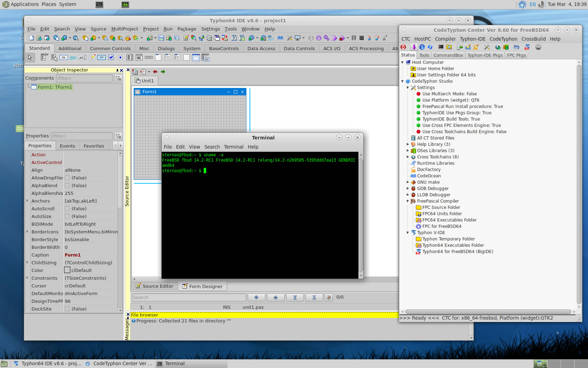588x368 pixels.
Task: Toggle the DockSite property checkbox
Action: [67, 309]
